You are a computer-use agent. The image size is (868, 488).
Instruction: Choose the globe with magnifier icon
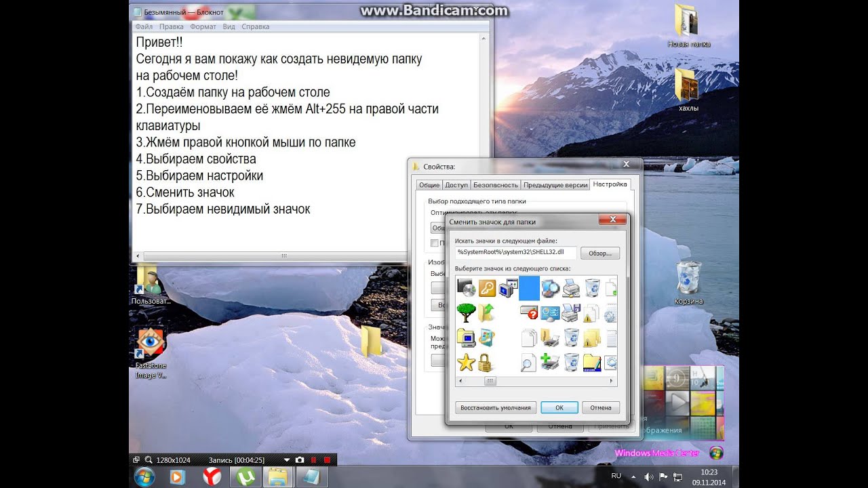550,288
